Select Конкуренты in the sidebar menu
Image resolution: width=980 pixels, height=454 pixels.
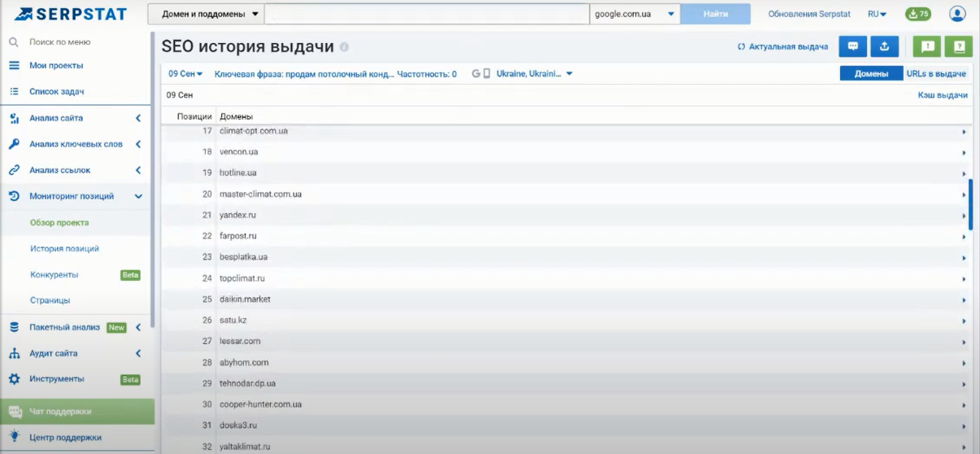click(54, 275)
